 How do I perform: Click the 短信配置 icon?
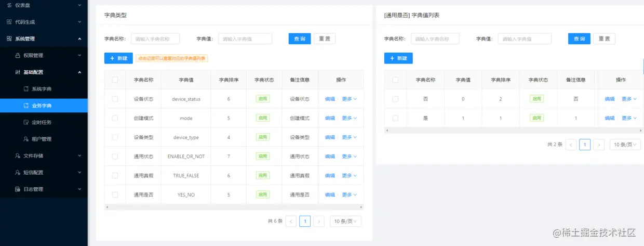click(18, 172)
